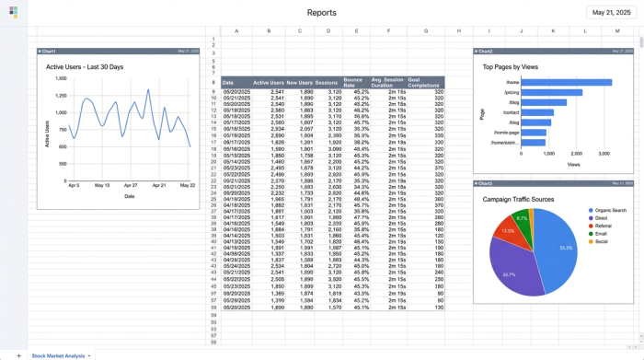Select the 86.6% bounce rate cell
The width and height of the screenshot is (644, 360).
click(x=356, y=116)
